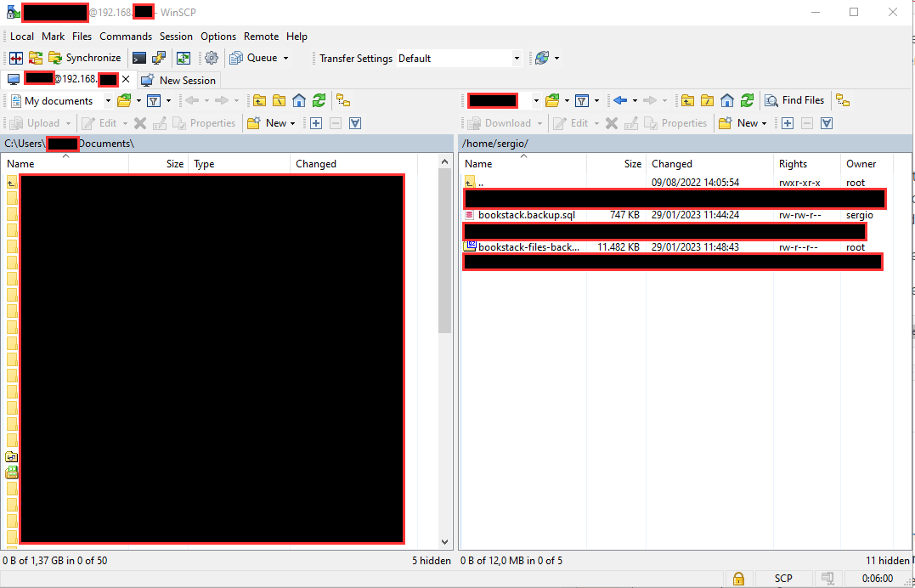Image resolution: width=915 pixels, height=588 pixels.
Task: Go to remote home directory icon
Action: pyautogui.click(x=727, y=101)
